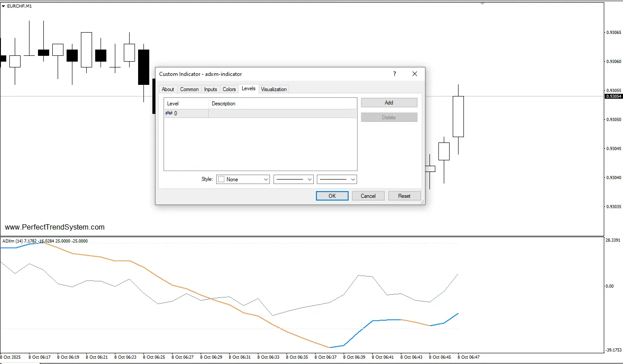623x364 pixels.
Task: Click the chart shift triangle marker
Action: (x=482, y=4)
